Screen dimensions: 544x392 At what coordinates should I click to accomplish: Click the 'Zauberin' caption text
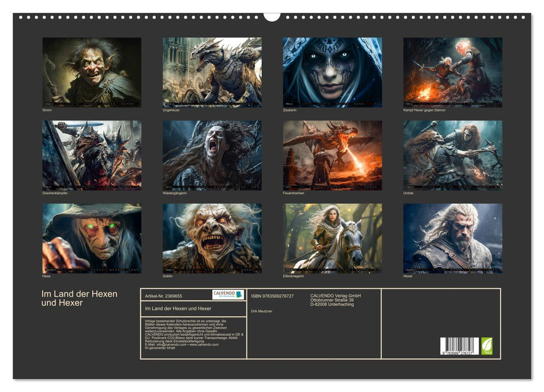[x=290, y=110]
